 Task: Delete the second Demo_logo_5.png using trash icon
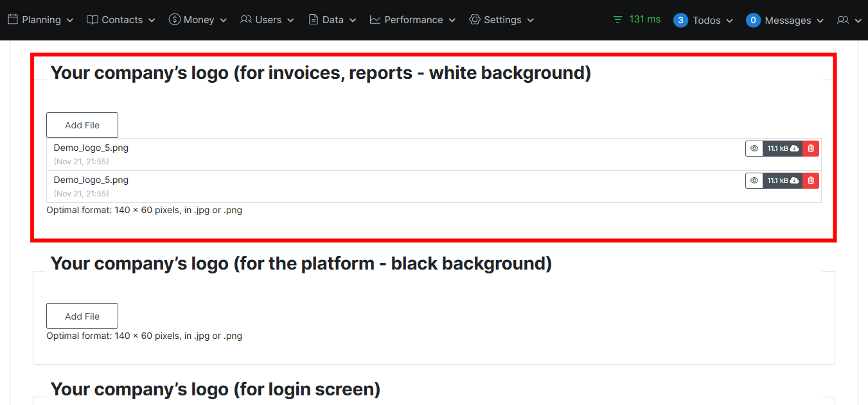811,180
